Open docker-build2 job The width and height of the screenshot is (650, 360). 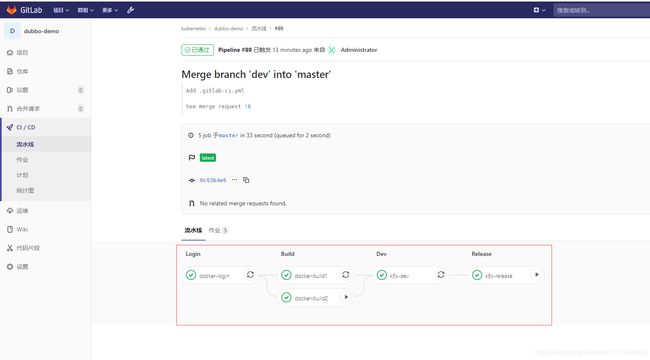[311, 298]
